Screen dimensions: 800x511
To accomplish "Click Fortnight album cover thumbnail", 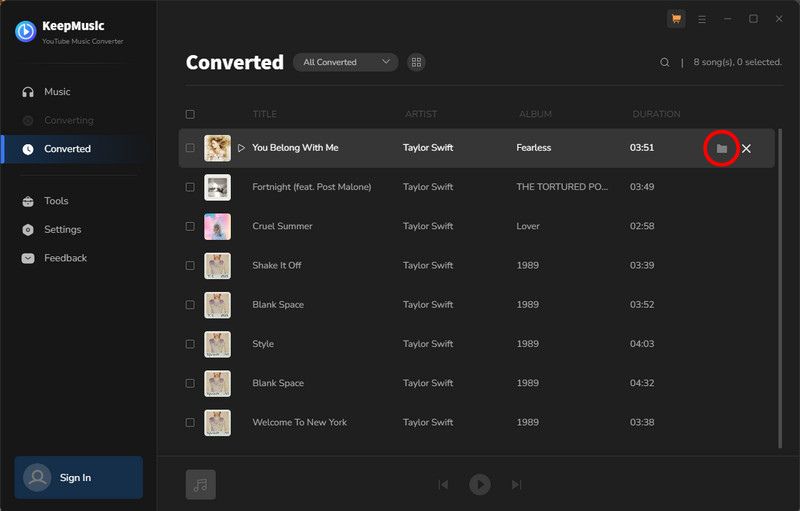I will (217, 187).
